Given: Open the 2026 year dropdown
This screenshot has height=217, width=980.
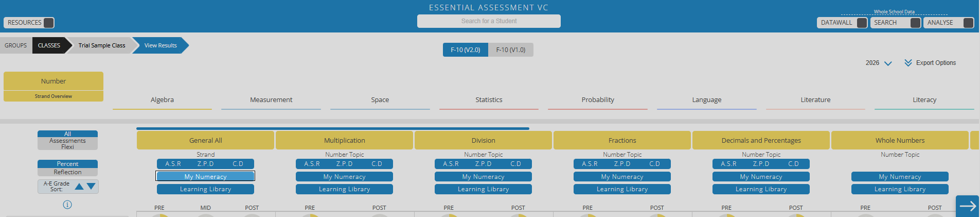Looking at the screenshot, I should 878,63.
